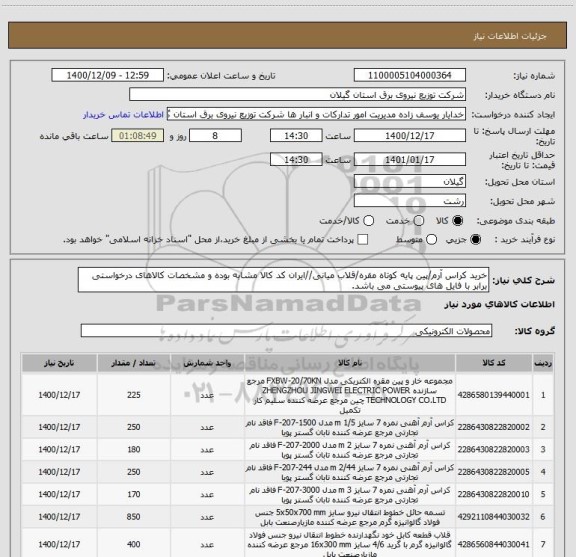Choose the متوسط purchase type radio
576x557 pixels.
pyautogui.click(x=431, y=240)
